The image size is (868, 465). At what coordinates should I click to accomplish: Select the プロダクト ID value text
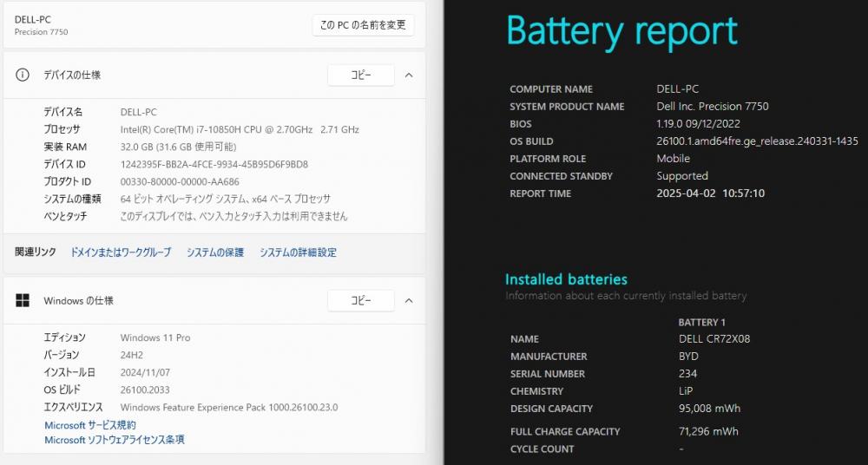[180, 181]
